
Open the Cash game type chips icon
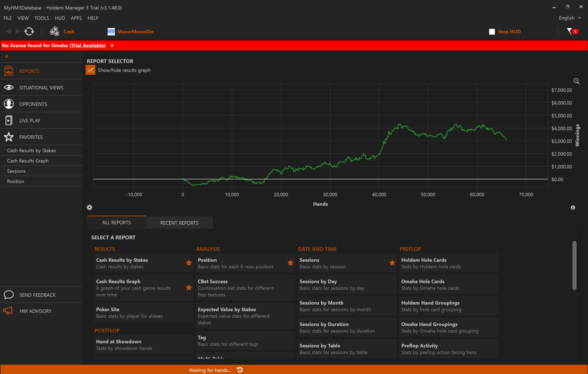[x=54, y=32]
